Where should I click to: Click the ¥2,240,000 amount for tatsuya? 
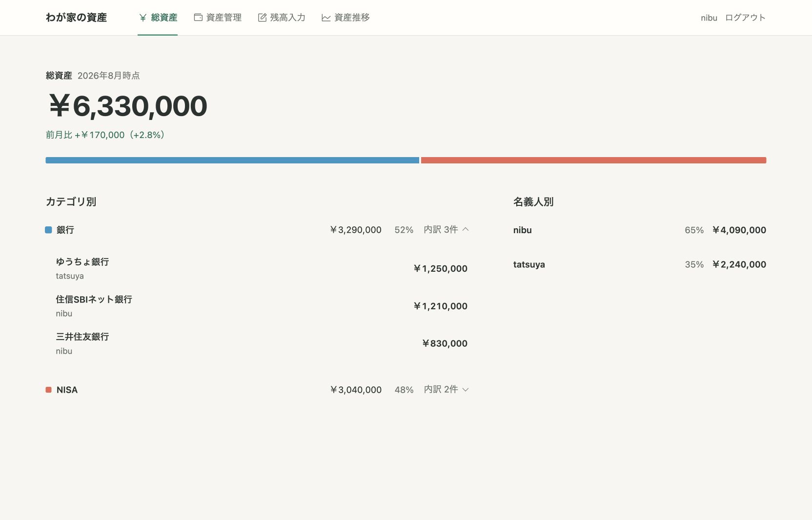[739, 264]
